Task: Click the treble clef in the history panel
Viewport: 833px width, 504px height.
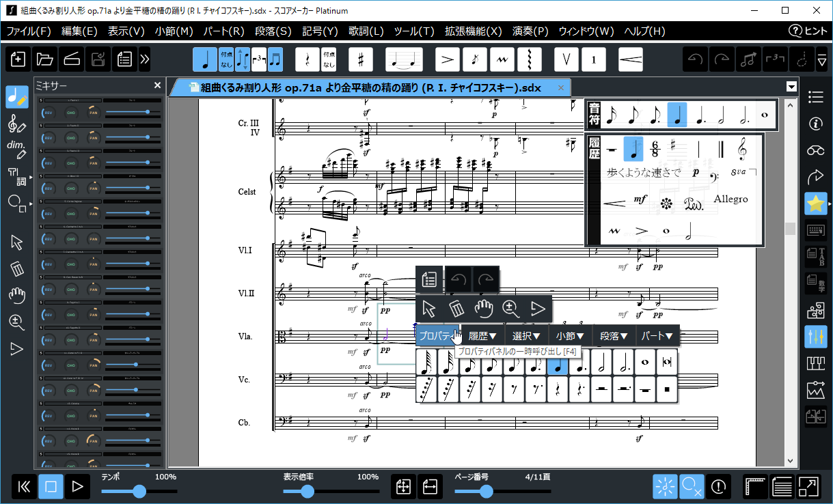Action: 741,148
